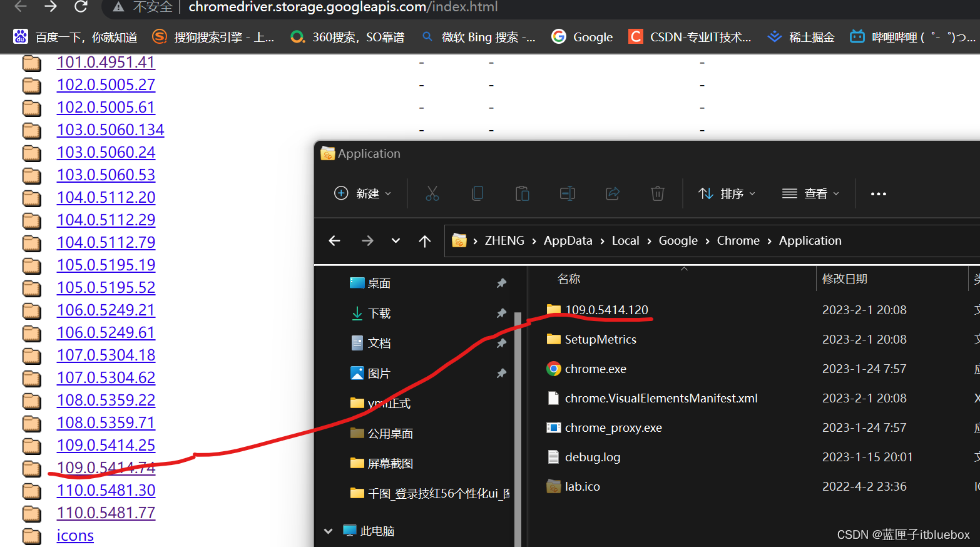Go to Local in breadcrumb path
The image size is (980, 547).
point(625,241)
